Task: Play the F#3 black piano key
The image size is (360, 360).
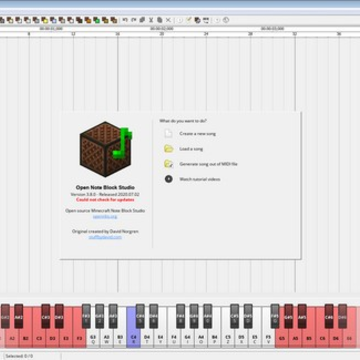Action: click(x=86, y=316)
